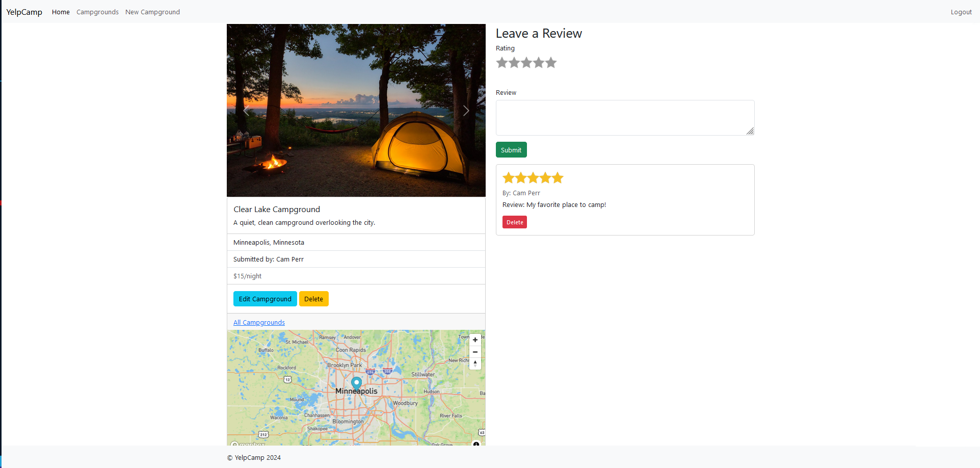
Task: Click the teal location marker on Minneapolis
Action: pos(357,383)
